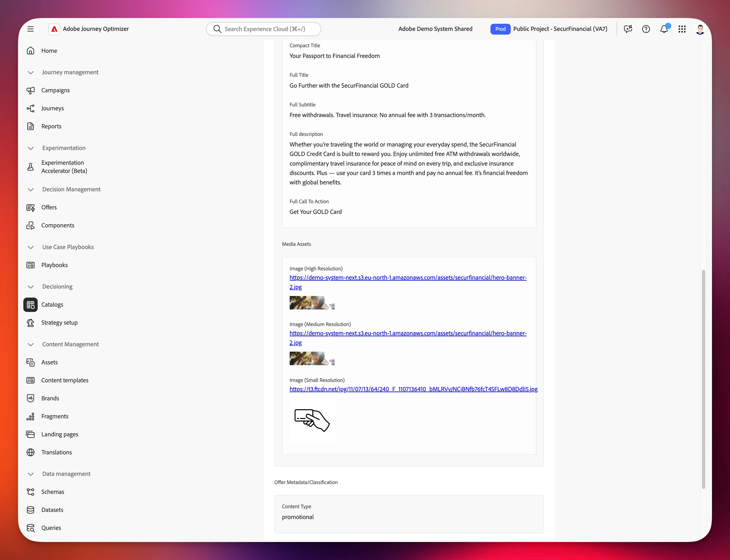Click the Queries icon

point(30,528)
